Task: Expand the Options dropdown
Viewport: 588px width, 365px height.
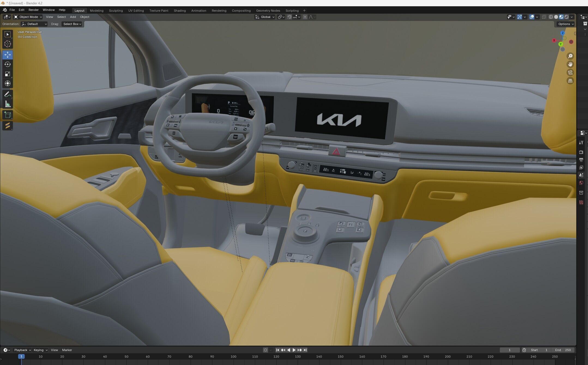Action: coord(566,24)
